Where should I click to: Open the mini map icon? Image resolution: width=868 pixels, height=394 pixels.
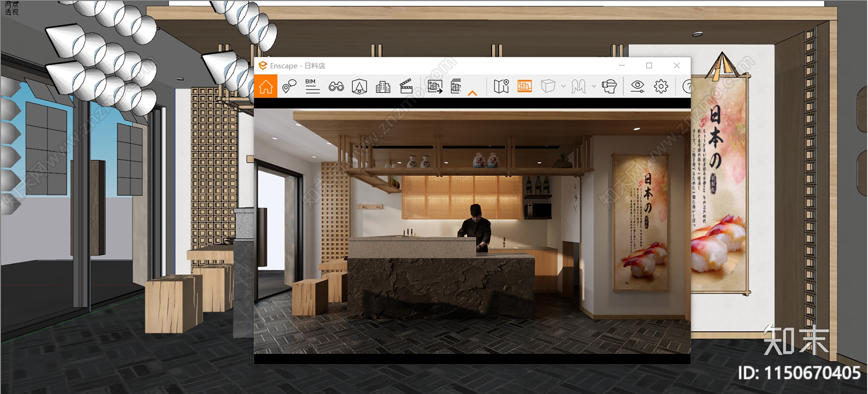pos(501,86)
